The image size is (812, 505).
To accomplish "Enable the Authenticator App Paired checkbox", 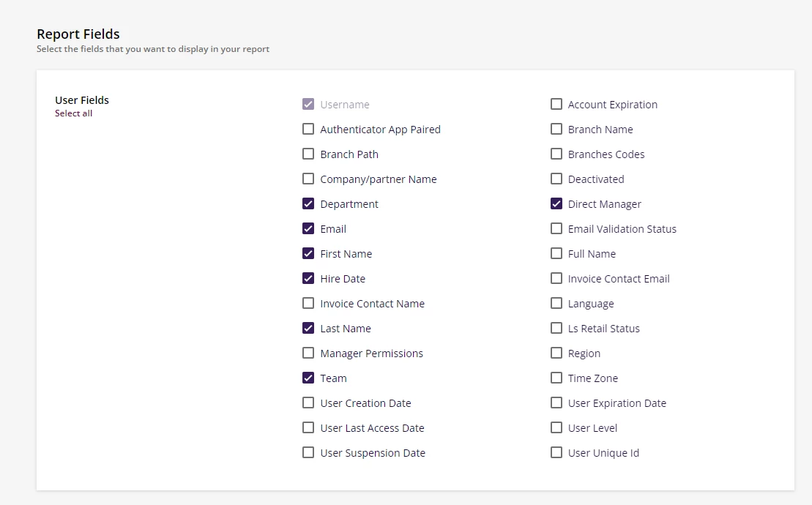I will point(308,130).
